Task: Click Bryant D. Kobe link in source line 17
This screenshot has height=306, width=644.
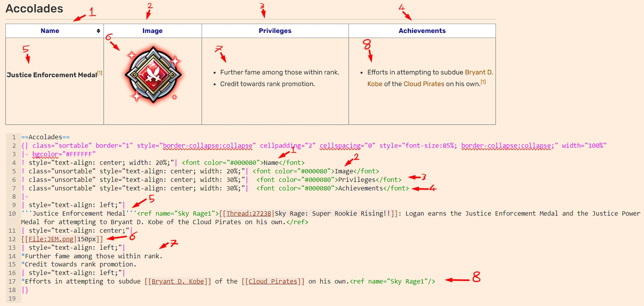Action: tap(178, 281)
